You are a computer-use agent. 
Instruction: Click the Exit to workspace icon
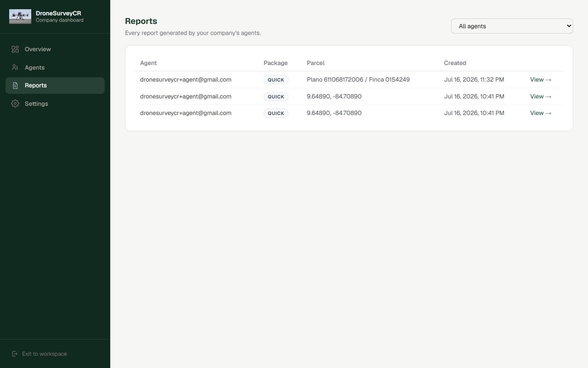click(x=15, y=354)
